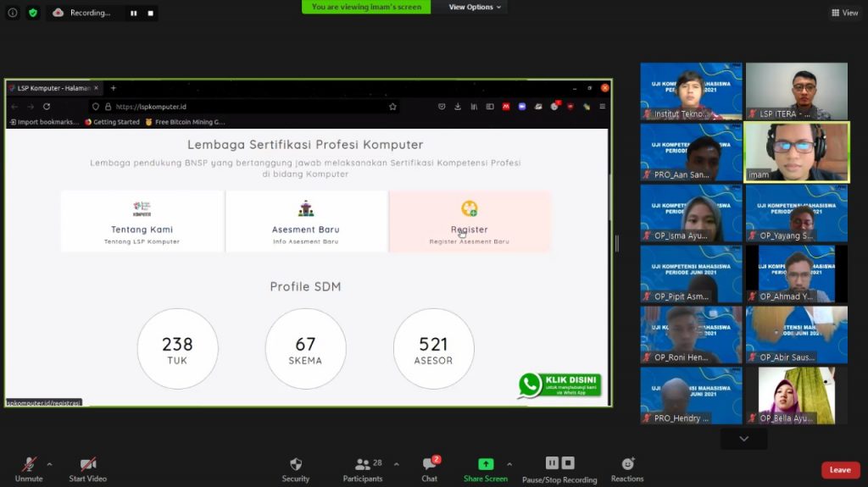Viewport: 868px width, 487px height.
Task: Click the WhatsApp KLIK DISINI button
Action: coord(559,385)
